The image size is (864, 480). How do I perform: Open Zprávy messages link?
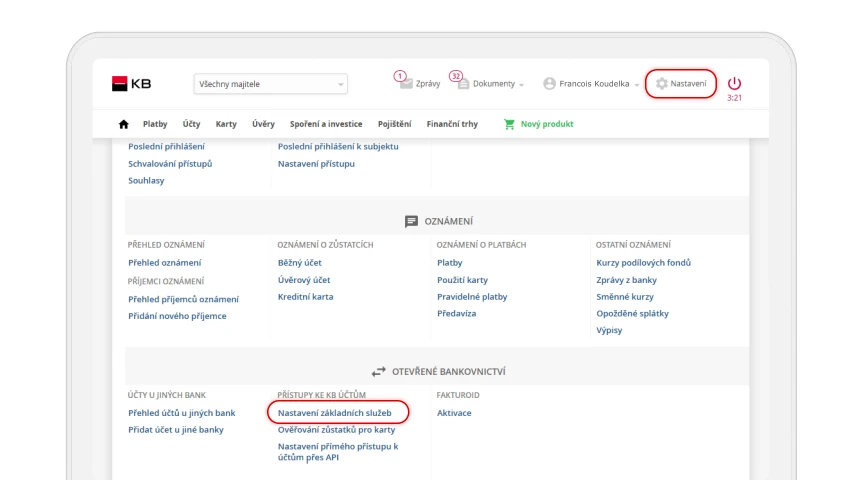pos(428,84)
